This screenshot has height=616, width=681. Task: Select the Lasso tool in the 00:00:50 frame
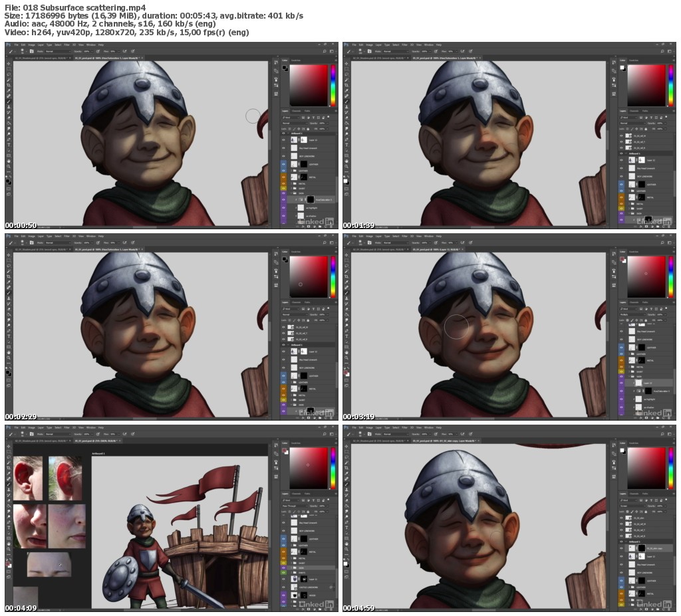tap(9, 74)
